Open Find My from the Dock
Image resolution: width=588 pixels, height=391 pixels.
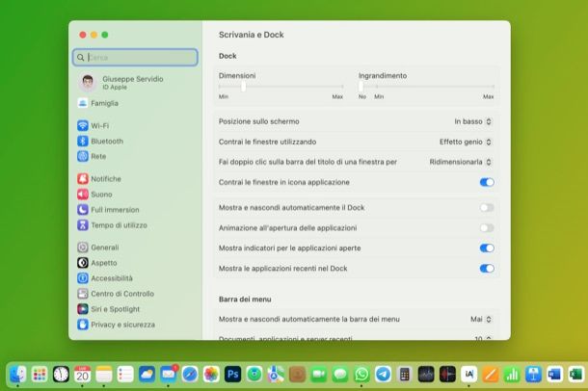pyautogui.click(x=254, y=374)
